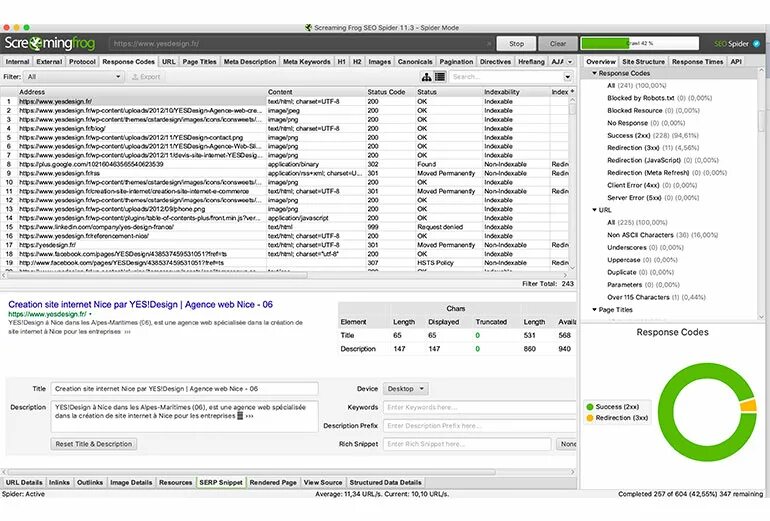This screenshot has width=770, height=521.
Task: Open the External tab
Action: tap(49, 62)
